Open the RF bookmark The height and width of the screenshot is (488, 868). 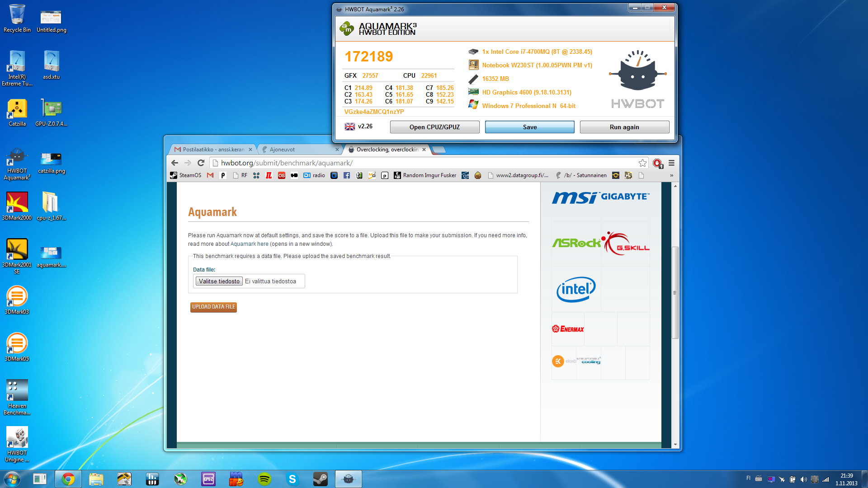point(240,175)
